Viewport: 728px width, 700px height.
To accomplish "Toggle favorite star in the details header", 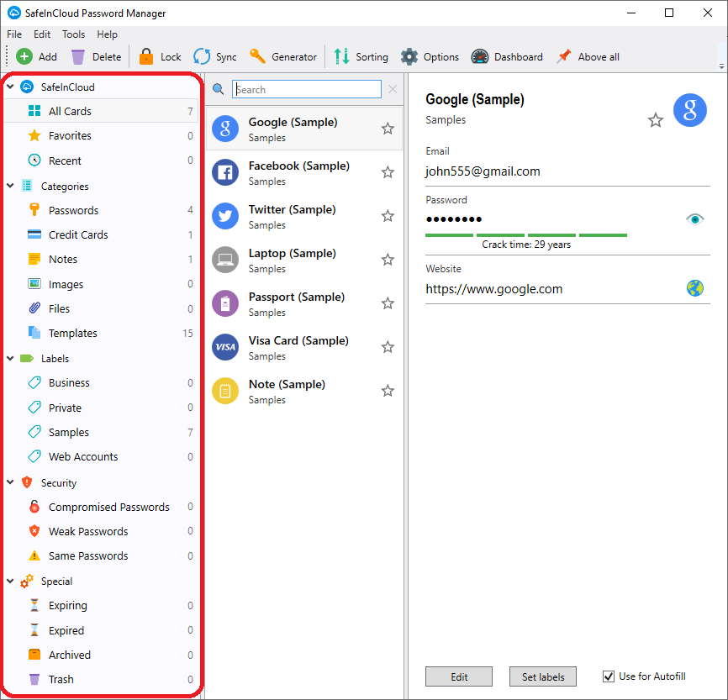I will [656, 120].
